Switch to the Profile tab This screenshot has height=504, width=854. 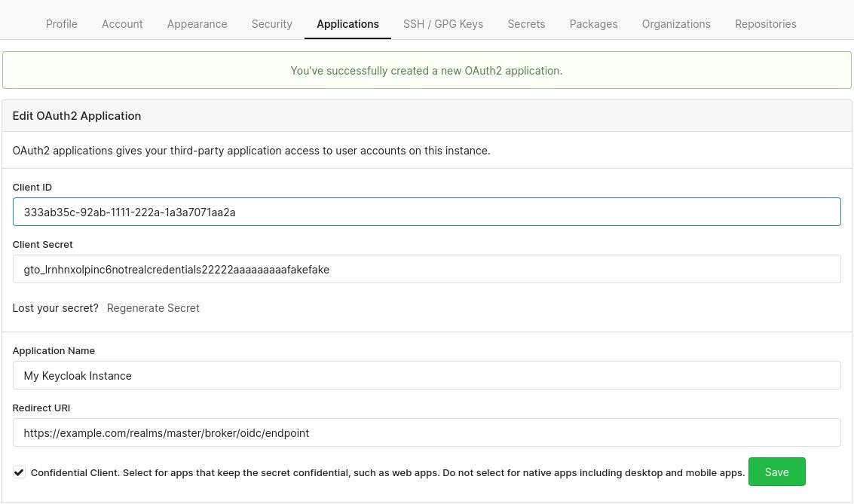pyautogui.click(x=61, y=23)
